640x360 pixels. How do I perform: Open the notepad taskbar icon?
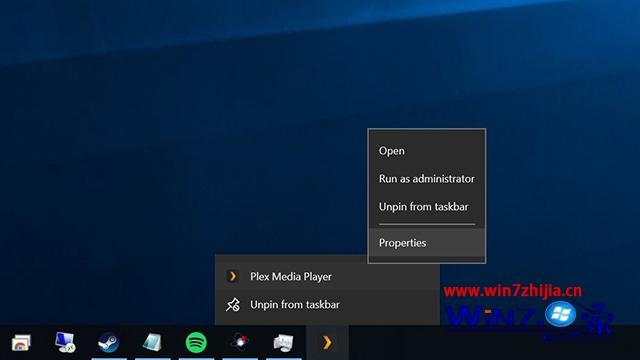click(152, 342)
